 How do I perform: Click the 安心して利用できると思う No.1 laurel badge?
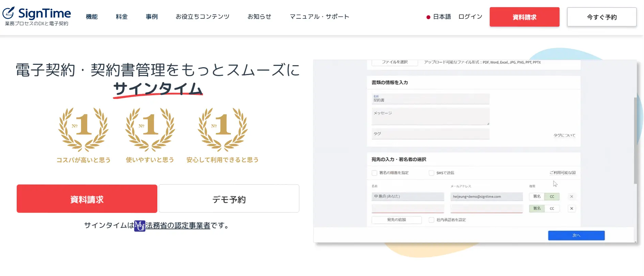(x=222, y=135)
